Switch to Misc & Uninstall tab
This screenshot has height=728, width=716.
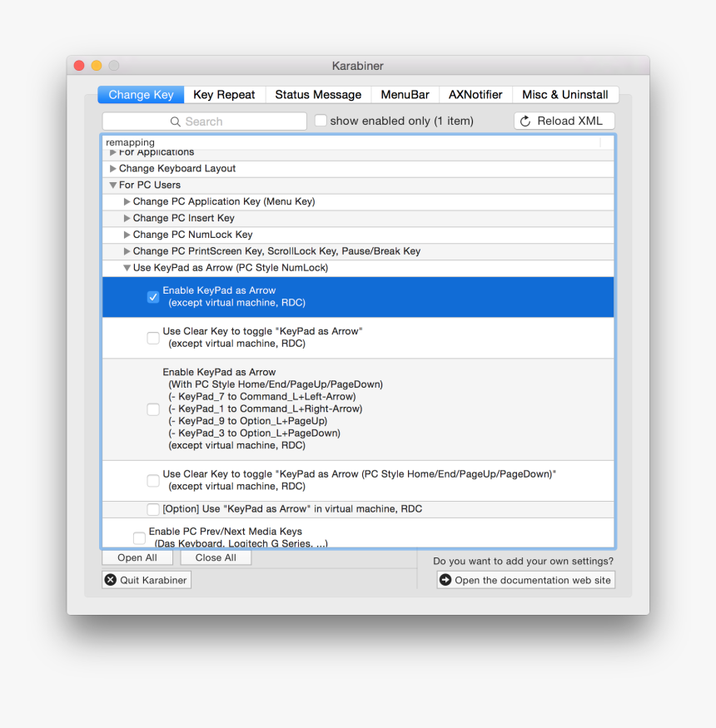click(565, 95)
